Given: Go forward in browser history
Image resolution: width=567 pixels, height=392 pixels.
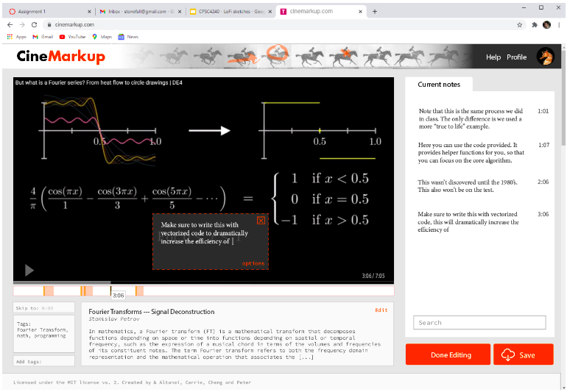Looking at the screenshot, I should point(22,24).
